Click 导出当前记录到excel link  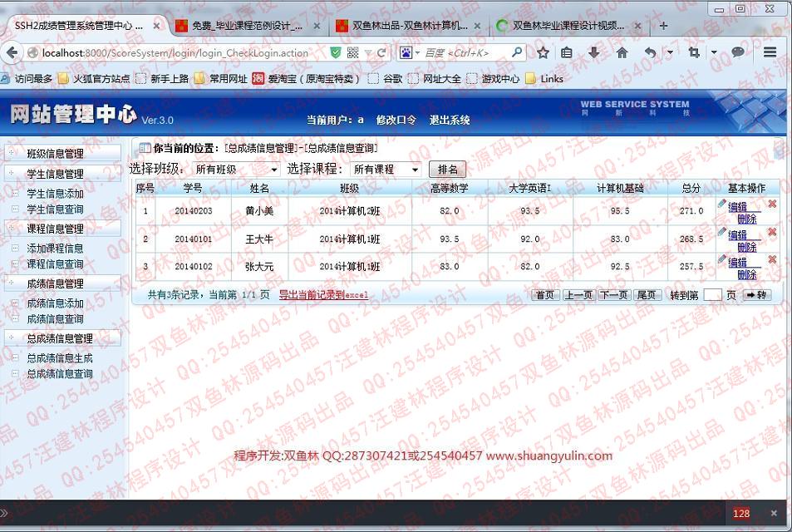pos(324,295)
